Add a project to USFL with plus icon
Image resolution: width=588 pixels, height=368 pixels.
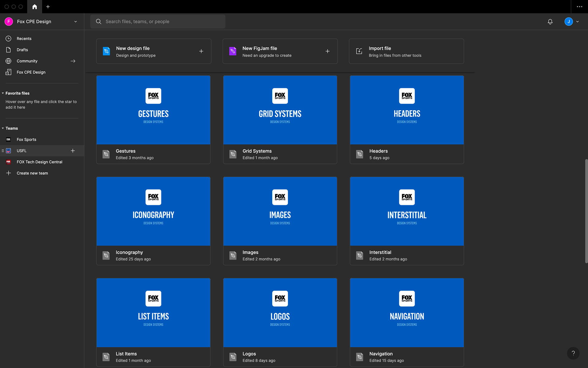point(73,151)
